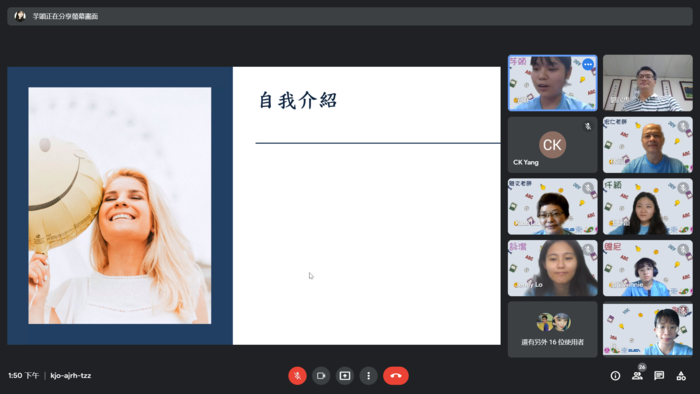Open the three-dot more options menu
Viewport: 700px width, 394px height.
point(368,376)
